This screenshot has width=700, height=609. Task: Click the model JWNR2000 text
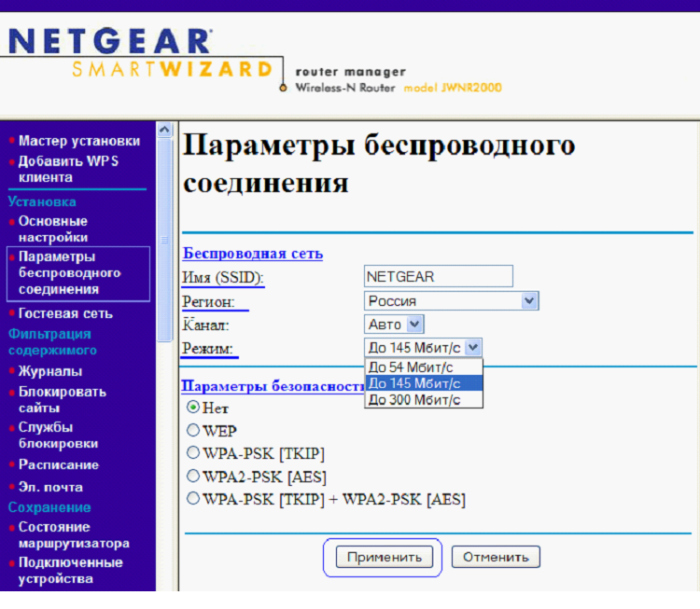click(x=453, y=88)
